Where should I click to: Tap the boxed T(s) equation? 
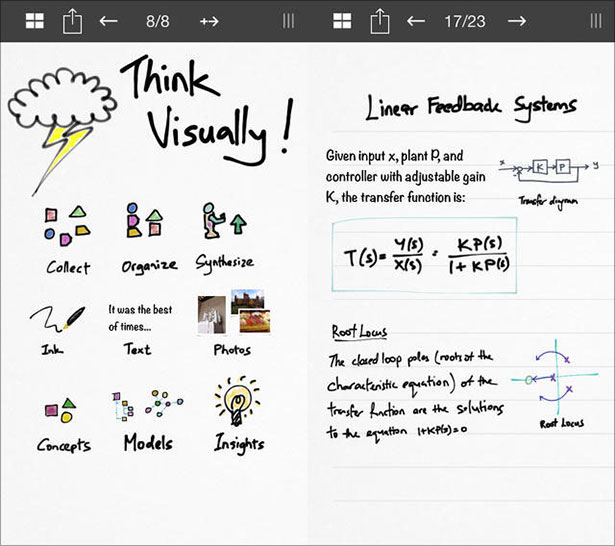coord(425,255)
